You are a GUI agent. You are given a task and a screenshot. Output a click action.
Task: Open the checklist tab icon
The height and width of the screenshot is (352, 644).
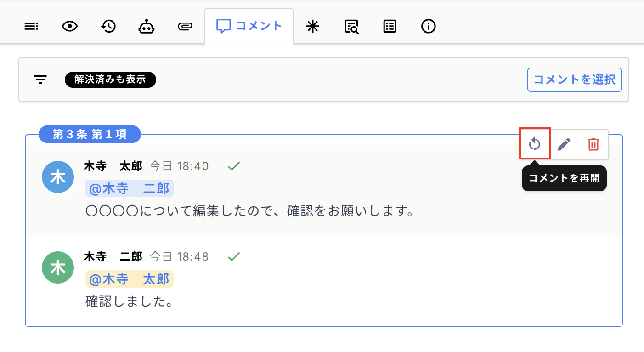[x=390, y=27]
